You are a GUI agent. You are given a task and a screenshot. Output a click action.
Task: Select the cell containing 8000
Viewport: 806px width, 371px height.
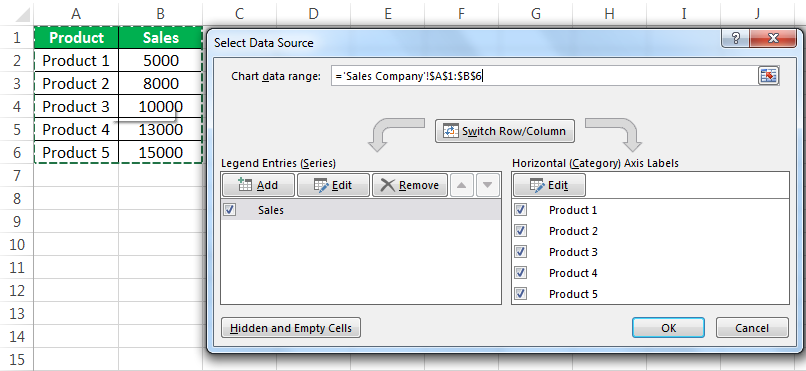[x=160, y=83]
